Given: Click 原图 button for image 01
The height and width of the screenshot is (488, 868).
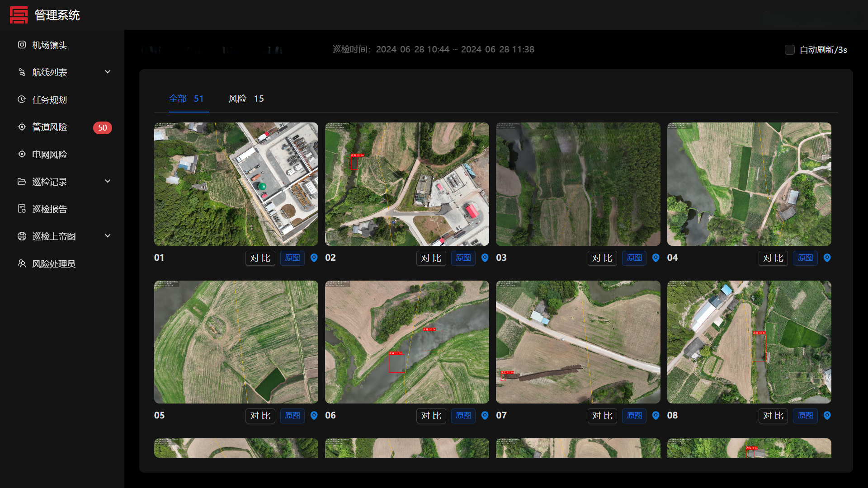Looking at the screenshot, I should point(292,258).
